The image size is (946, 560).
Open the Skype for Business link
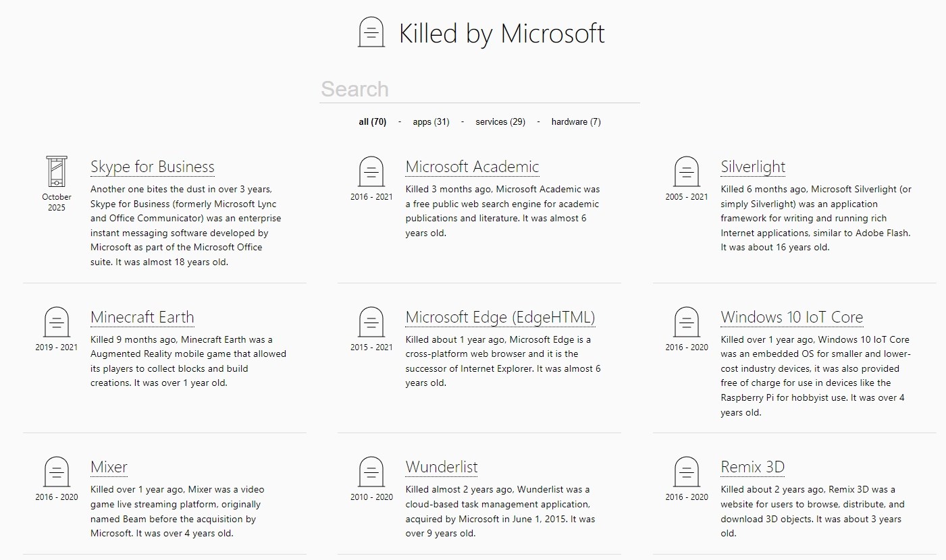153,167
